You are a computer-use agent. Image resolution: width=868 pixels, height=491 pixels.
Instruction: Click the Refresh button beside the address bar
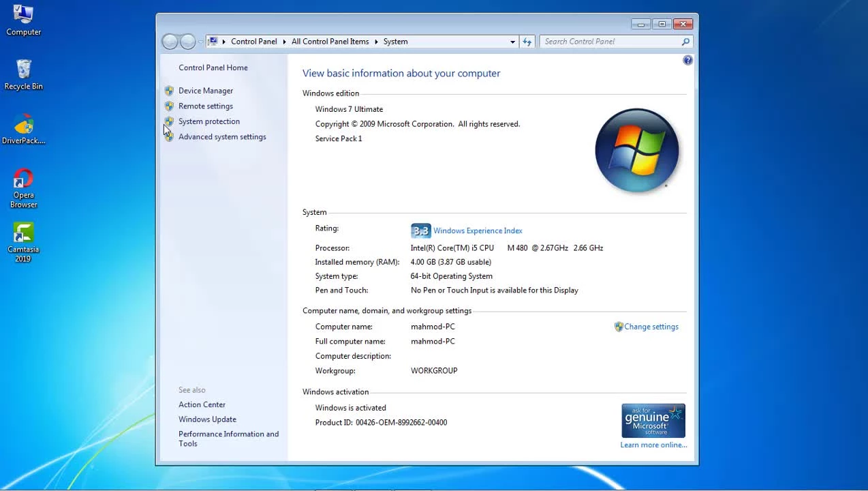pos(527,42)
